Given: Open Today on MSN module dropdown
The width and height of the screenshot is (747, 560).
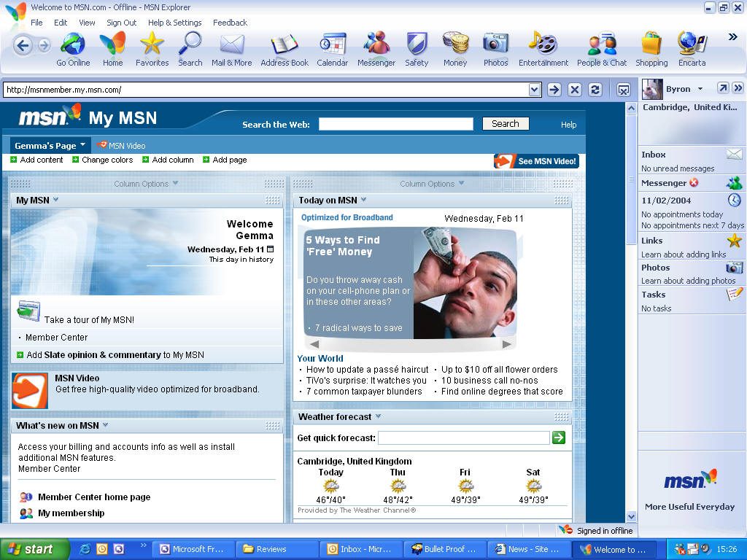Looking at the screenshot, I should [363, 200].
